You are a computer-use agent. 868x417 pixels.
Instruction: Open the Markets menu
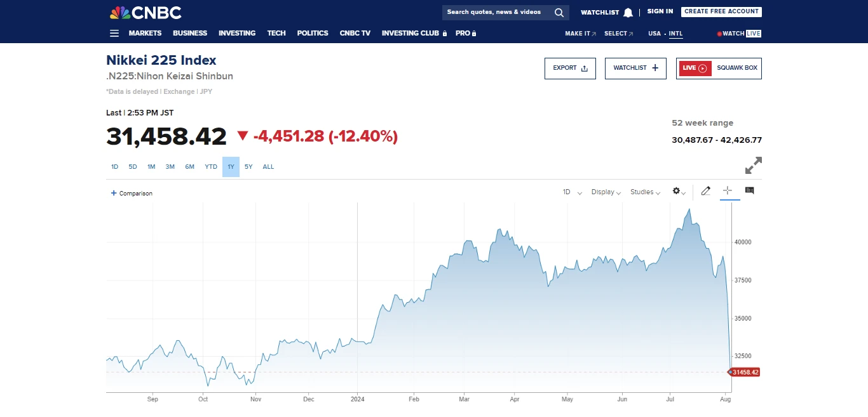click(145, 33)
